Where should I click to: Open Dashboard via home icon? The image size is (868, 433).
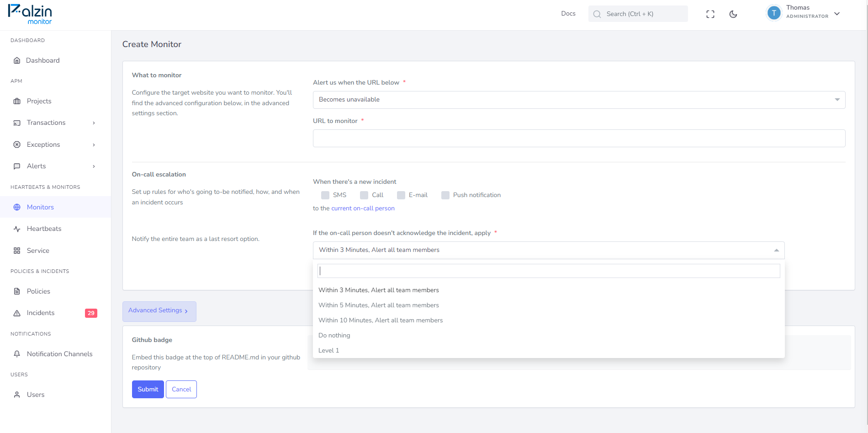click(17, 60)
